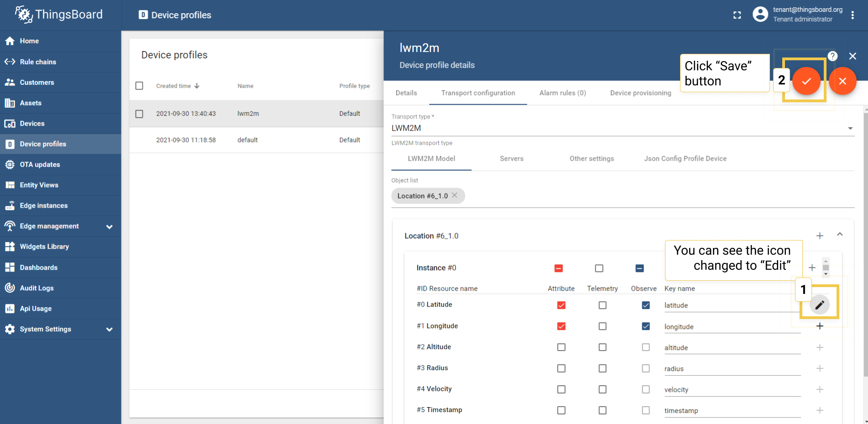868x424 pixels.
Task: Collapse the Location #6_1.0 section
Action: pyautogui.click(x=840, y=235)
